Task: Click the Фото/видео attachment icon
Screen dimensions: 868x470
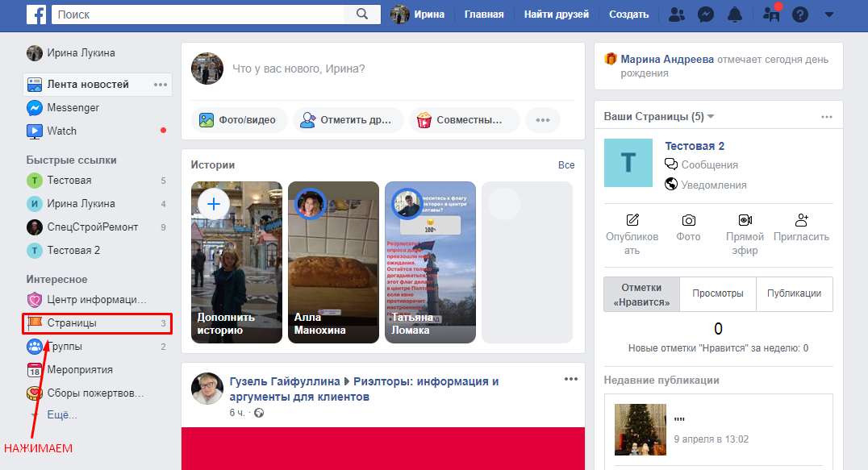Action: coord(207,119)
